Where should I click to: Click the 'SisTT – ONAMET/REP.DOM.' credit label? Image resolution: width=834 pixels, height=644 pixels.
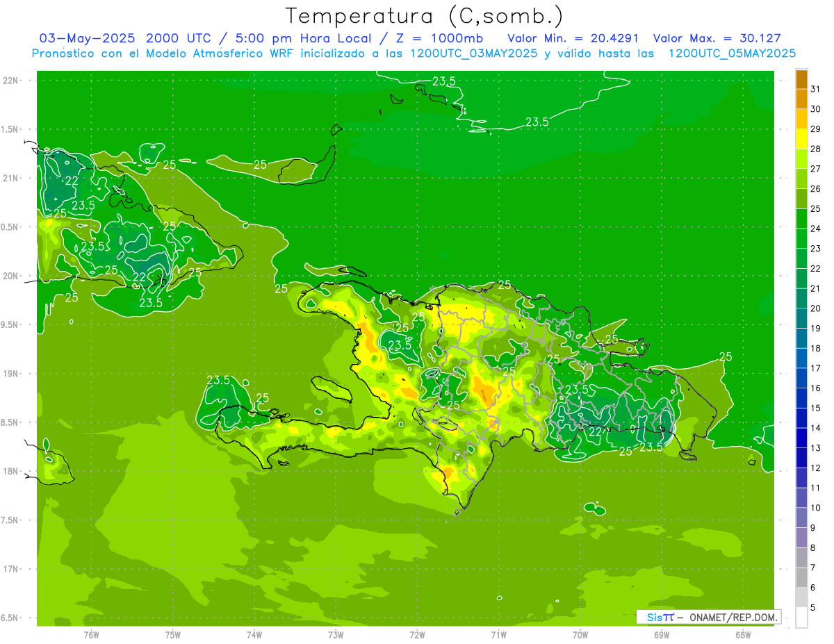click(708, 617)
